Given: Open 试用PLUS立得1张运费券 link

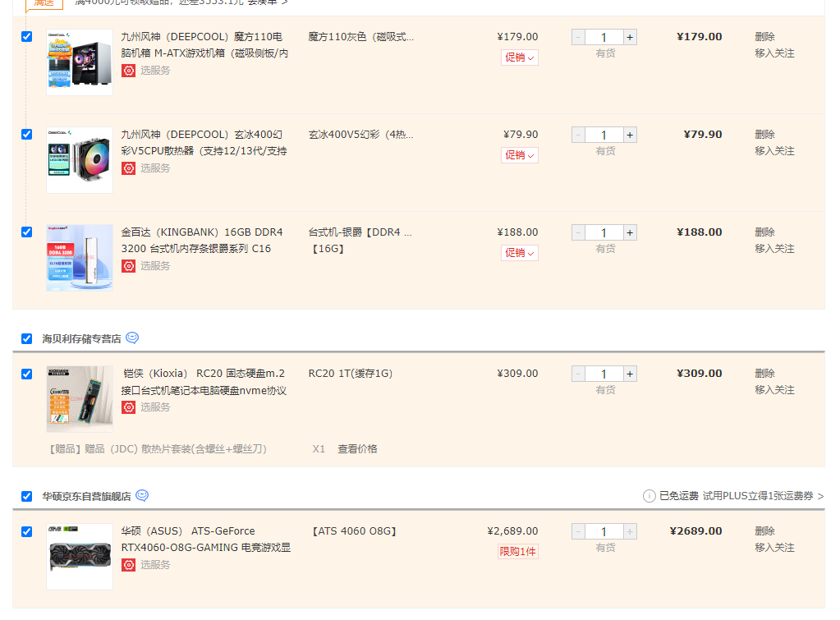Looking at the screenshot, I should [x=763, y=496].
